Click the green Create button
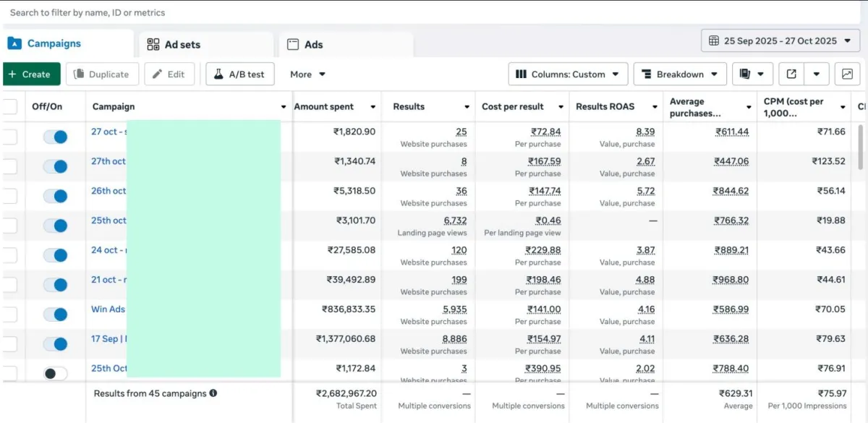The width and height of the screenshot is (868, 423). click(x=30, y=74)
